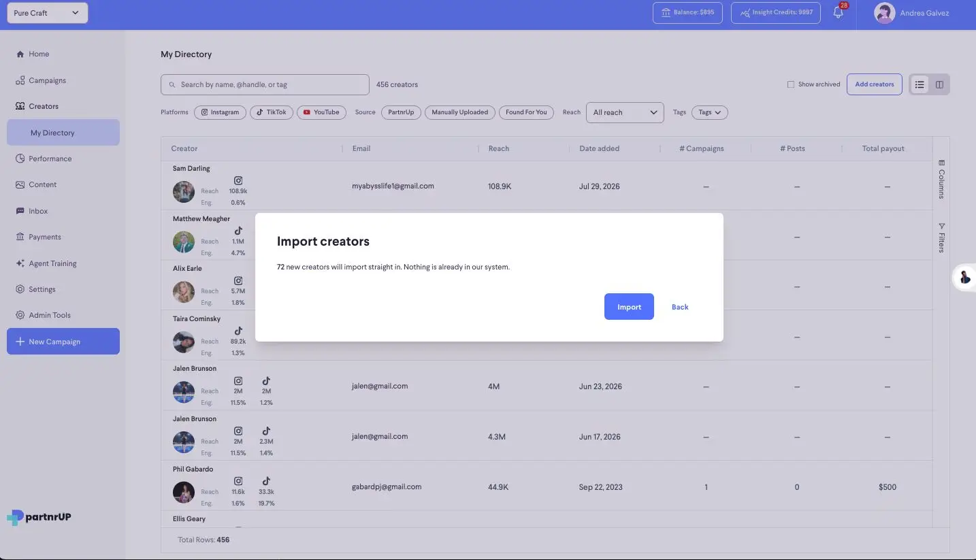Open the All reach dropdown
The width and height of the screenshot is (976, 560).
point(625,112)
